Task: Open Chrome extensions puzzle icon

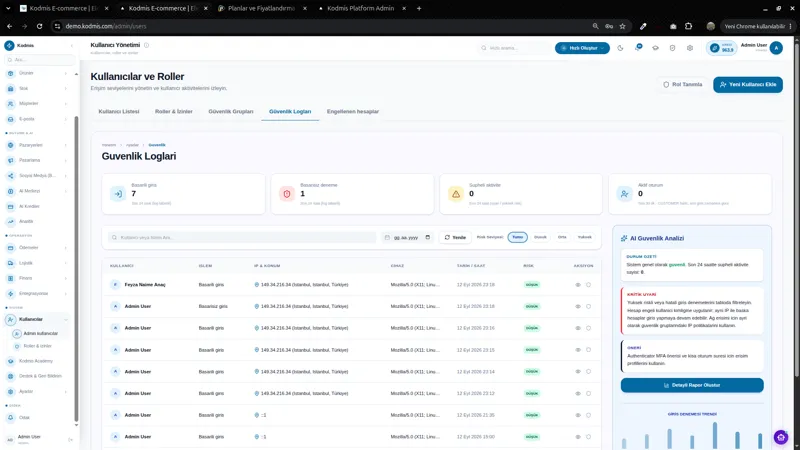Action: (x=688, y=26)
